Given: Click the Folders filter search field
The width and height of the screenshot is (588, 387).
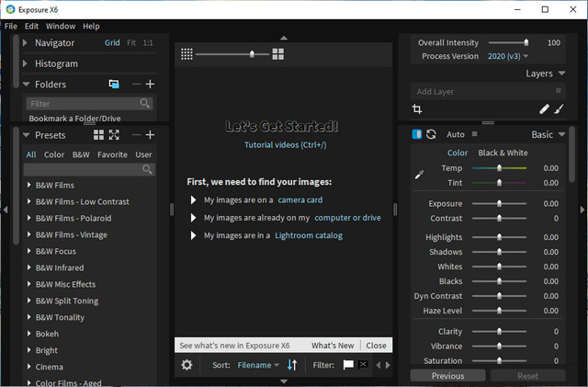Looking at the screenshot, I should tap(81, 104).
